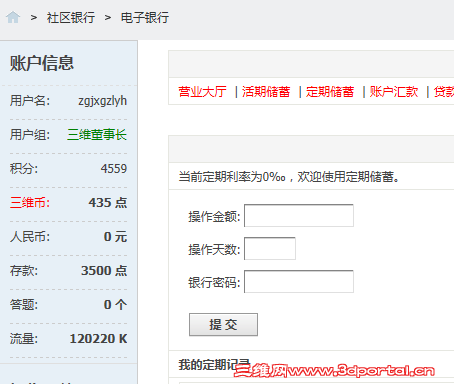Switch to 活期储蓄 section
454x384 pixels.
point(266,92)
